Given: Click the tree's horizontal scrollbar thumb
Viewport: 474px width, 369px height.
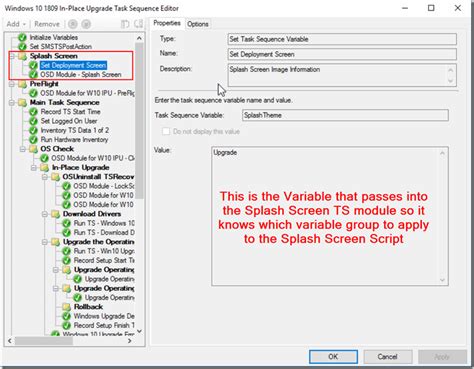Looking at the screenshot, I should (44, 341).
